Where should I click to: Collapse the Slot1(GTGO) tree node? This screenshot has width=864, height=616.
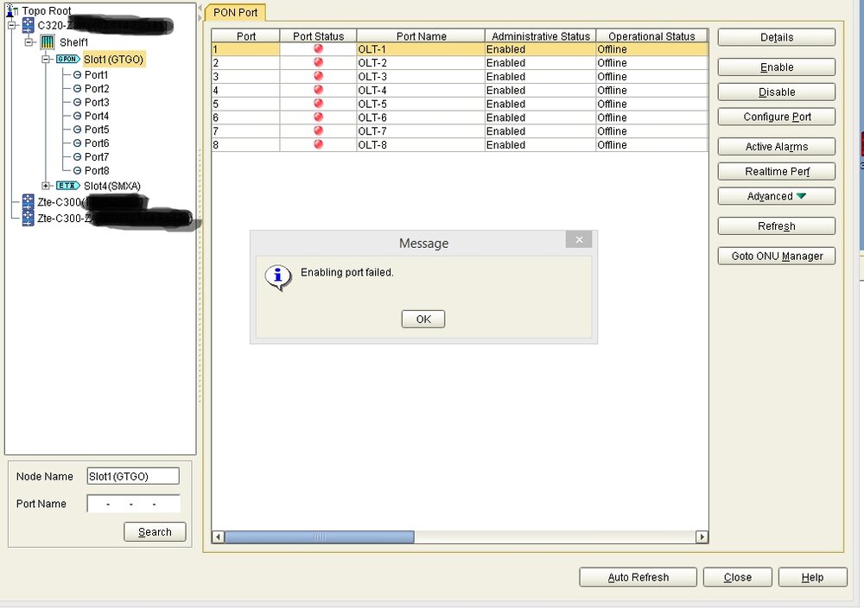(x=46, y=60)
